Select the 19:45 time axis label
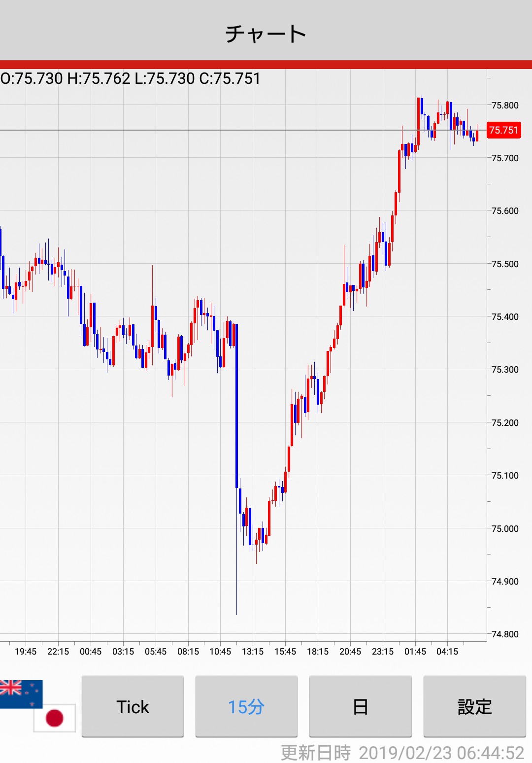The image size is (532, 763). tap(26, 652)
